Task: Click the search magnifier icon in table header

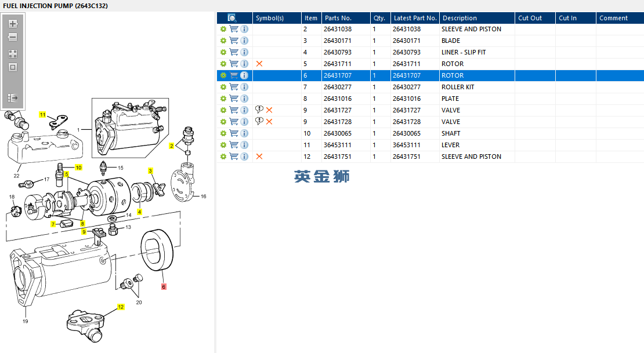Action: tap(232, 18)
